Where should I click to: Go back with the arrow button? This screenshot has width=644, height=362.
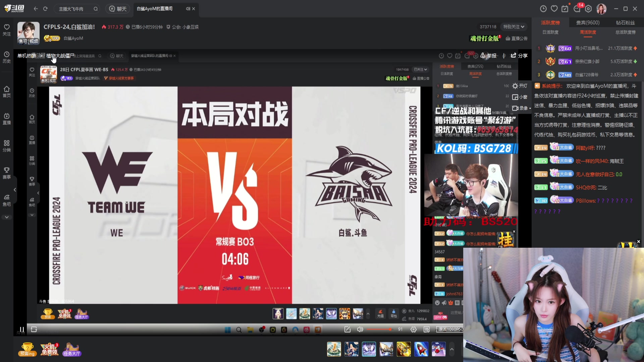pyautogui.click(x=36, y=9)
